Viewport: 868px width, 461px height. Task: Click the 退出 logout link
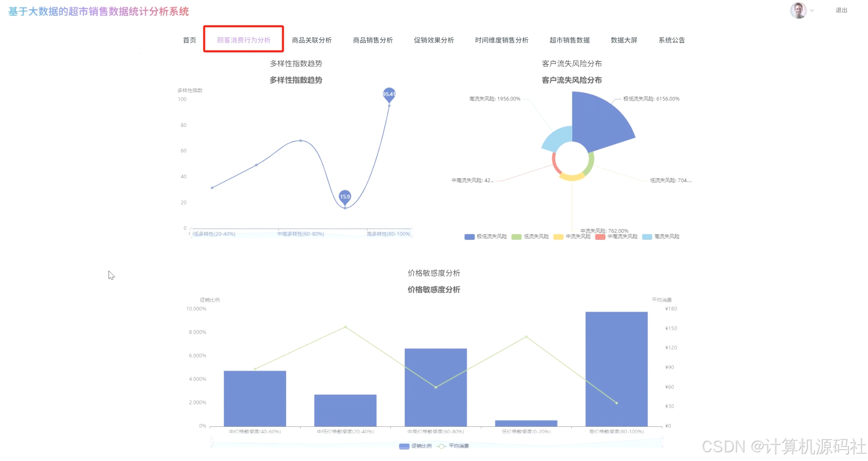tap(841, 10)
